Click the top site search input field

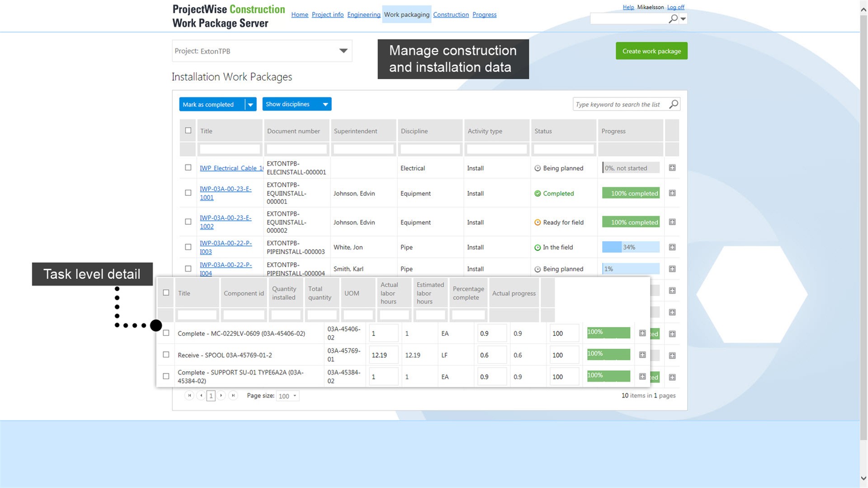click(x=629, y=19)
